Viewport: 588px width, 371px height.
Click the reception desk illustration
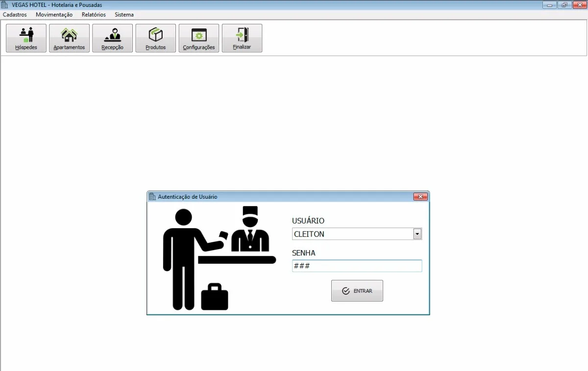(x=220, y=258)
